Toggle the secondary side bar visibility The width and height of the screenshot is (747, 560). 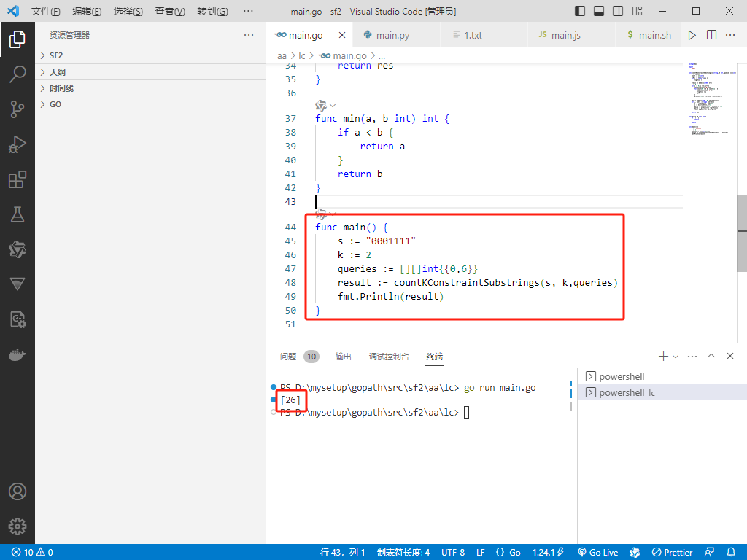pyautogui.click(x=618, y=11)
